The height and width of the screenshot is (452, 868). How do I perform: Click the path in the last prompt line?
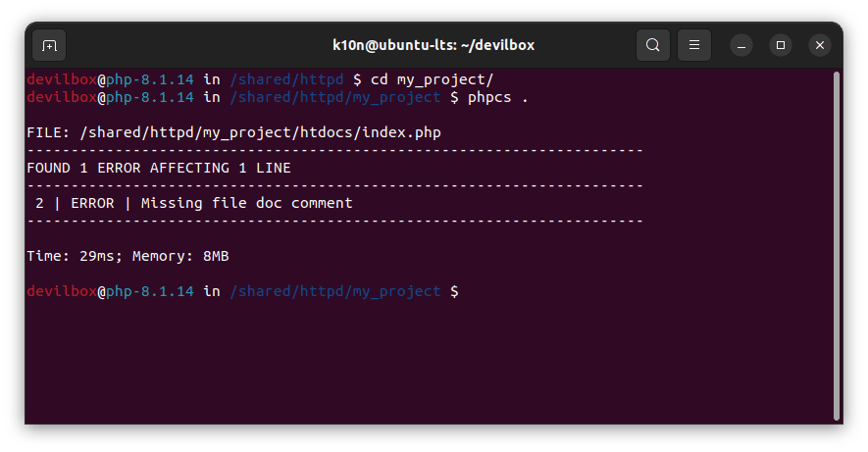(x=335, y=291)
